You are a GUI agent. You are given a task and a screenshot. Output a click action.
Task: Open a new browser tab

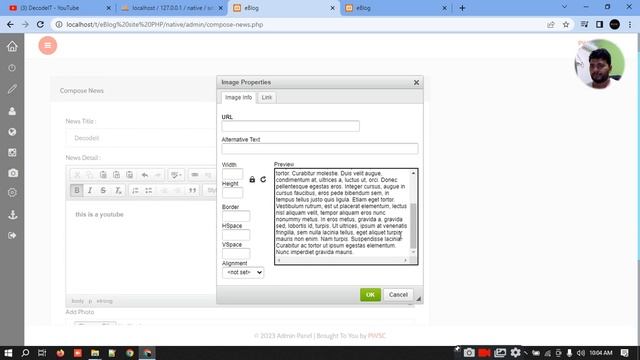coord(462,8)
